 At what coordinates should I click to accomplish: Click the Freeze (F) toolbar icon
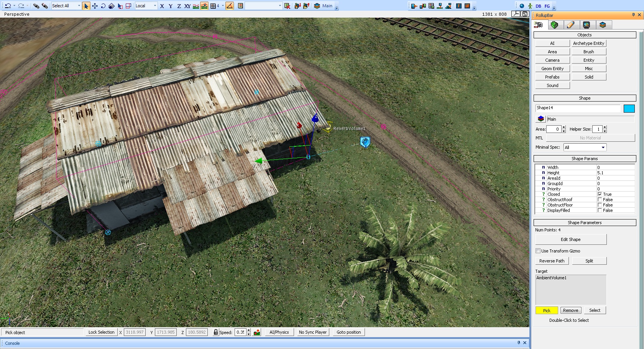click(x=459, y=6)
